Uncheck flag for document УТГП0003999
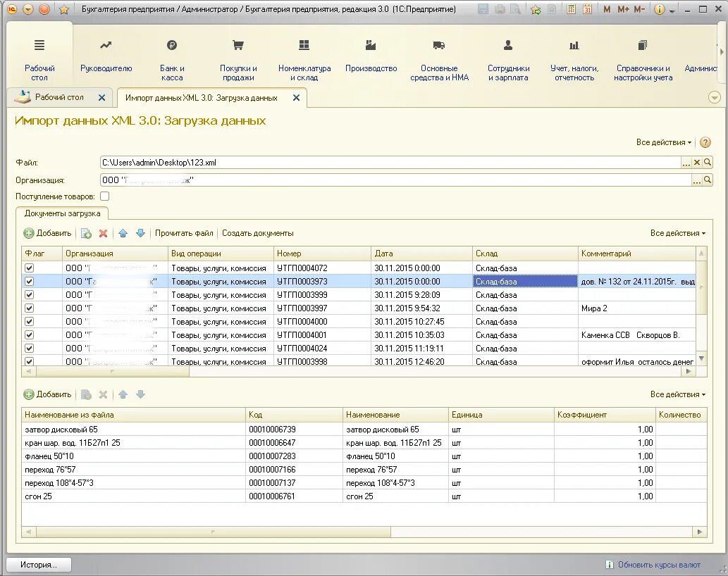 30,294
